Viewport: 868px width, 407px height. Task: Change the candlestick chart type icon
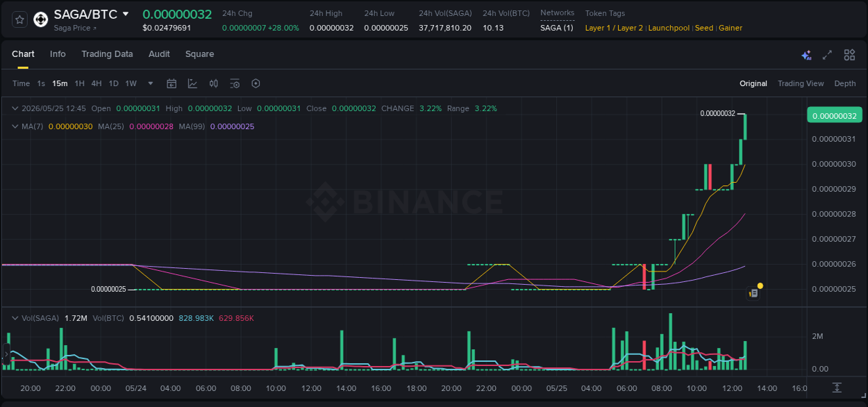214,83
